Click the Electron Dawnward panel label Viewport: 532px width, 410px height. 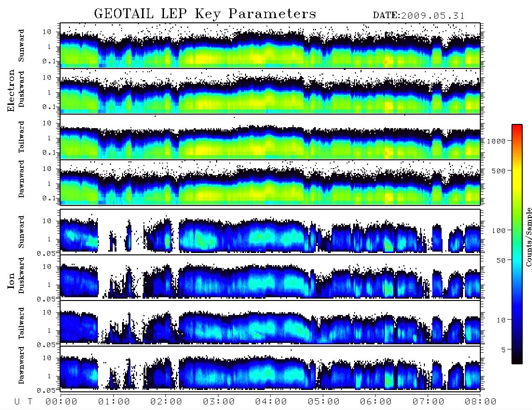pos(21,179)
